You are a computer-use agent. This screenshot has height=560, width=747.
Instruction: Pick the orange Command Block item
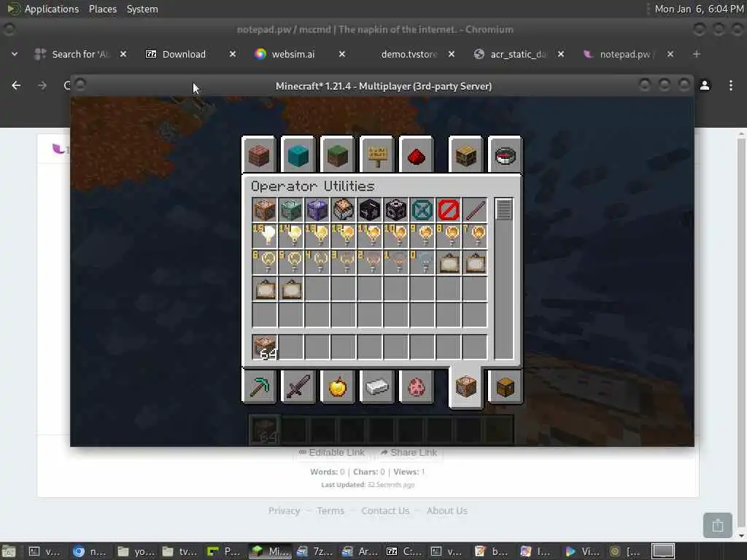[x=264, y=210]
